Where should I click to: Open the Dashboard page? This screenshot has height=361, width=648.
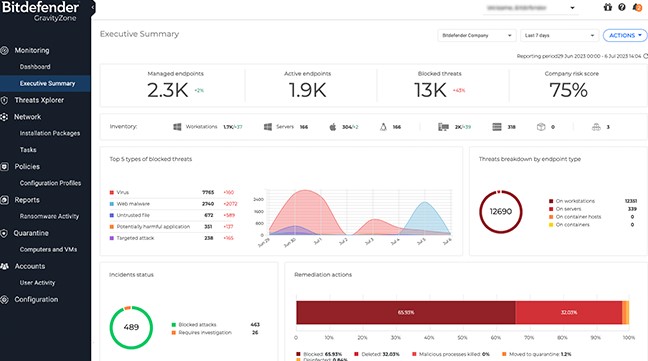coord(35,67)
